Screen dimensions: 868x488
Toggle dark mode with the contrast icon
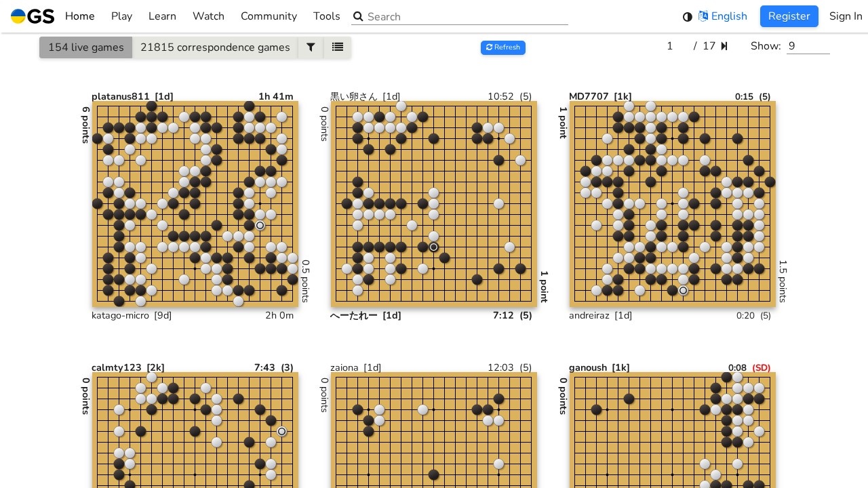687,16
